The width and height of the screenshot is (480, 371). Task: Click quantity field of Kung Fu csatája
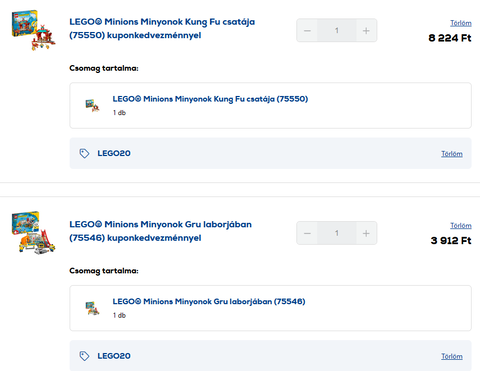[x=337, y=30]
